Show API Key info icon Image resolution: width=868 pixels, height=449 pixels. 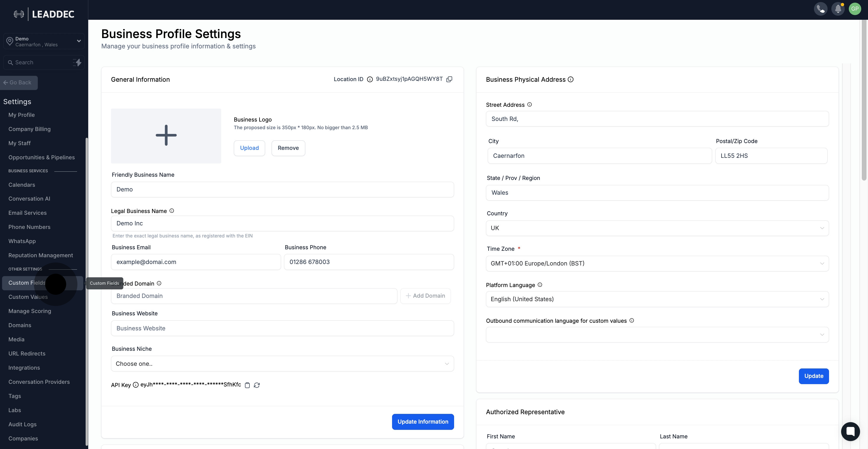tap(136, 385)
